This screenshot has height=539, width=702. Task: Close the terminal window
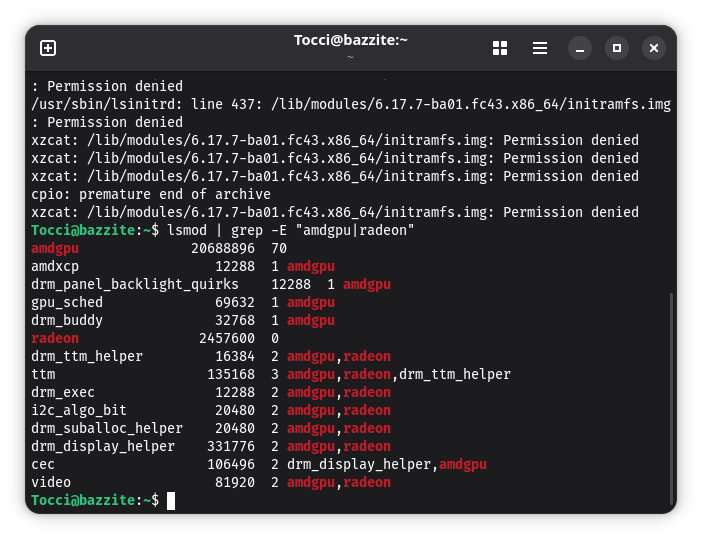pyautogui.click(x=653, y=48)
